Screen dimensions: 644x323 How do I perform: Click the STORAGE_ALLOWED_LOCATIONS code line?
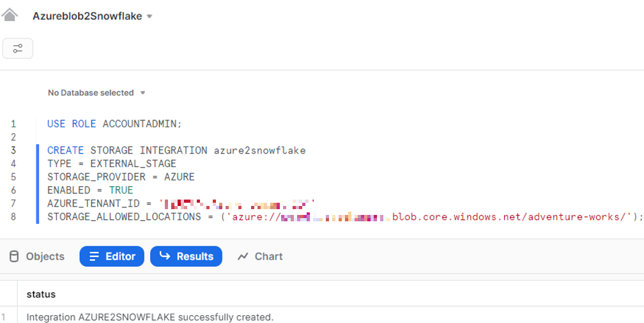click(345, 217)
